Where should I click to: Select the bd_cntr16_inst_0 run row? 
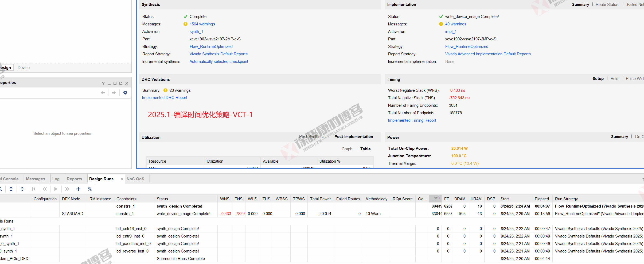pyautogui.click(x=322, y=229)
